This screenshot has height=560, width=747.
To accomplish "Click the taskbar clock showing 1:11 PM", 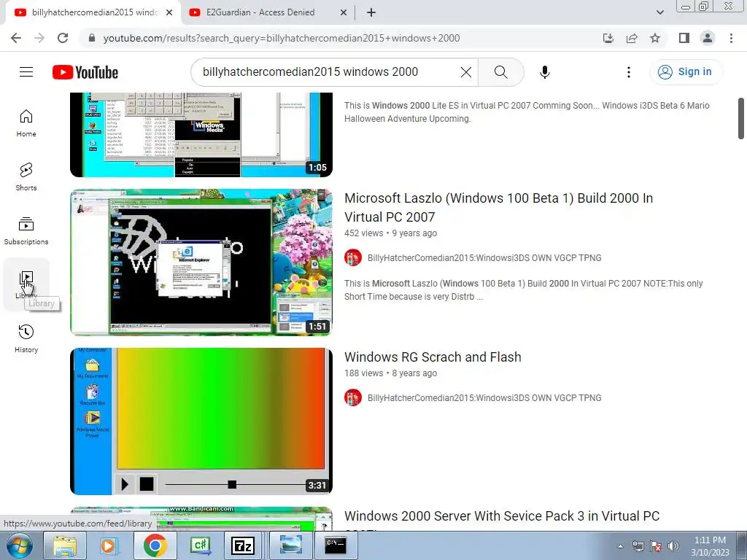I will [710, 546].
